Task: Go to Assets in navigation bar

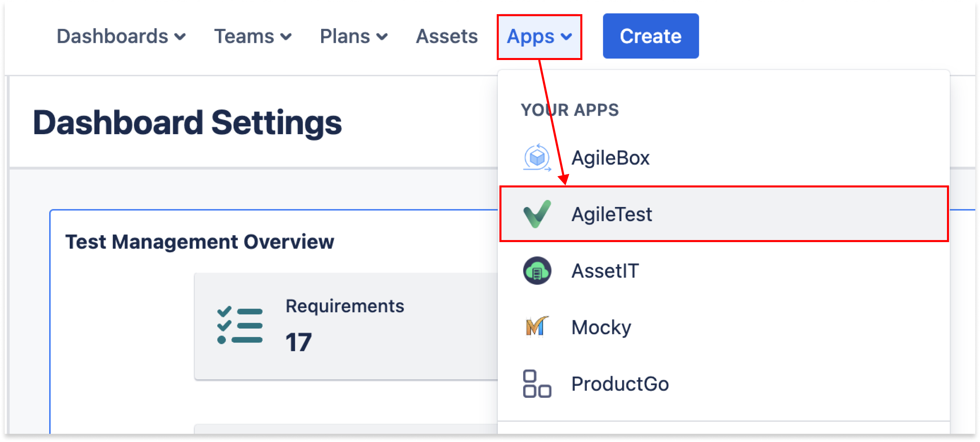Action: pos(447,36)
